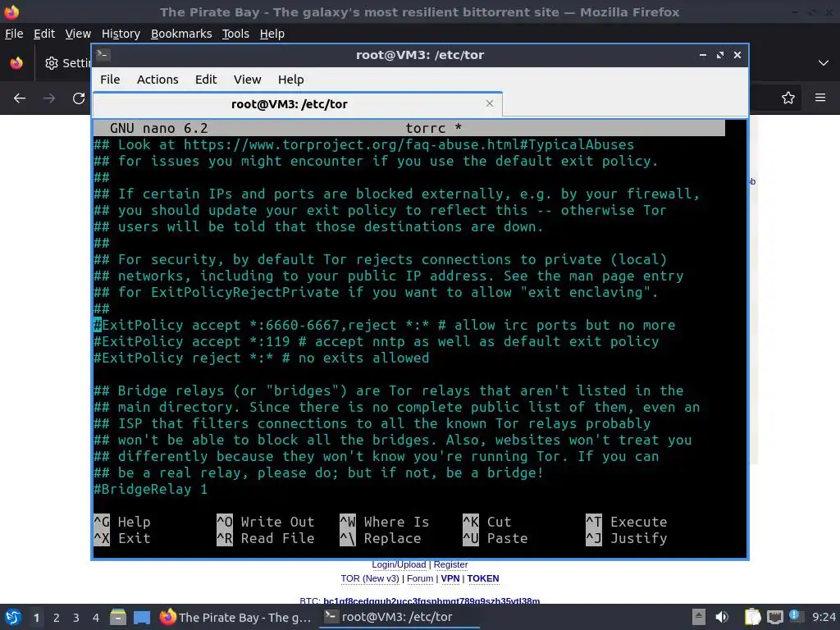Click the '^J Justify' nano shortcut label
The image size is (840, 630).
626,538
